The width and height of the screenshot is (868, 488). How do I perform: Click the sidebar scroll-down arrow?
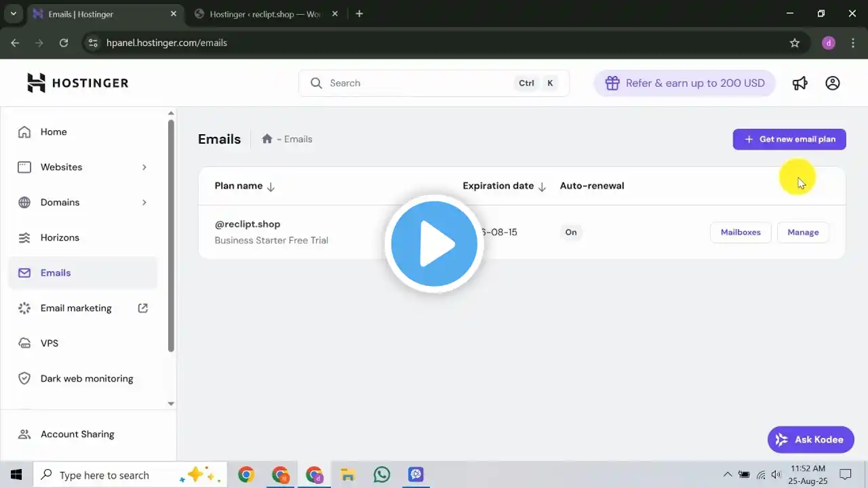click(x=171, y=403)
